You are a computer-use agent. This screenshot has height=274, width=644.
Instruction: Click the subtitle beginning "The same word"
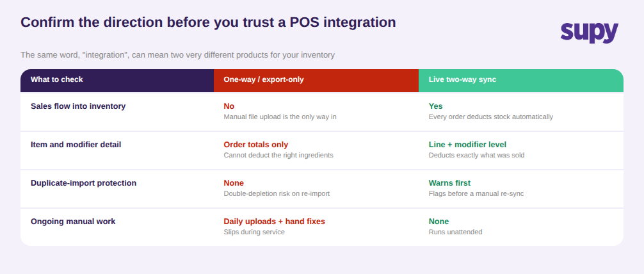[x=178, y=54]
